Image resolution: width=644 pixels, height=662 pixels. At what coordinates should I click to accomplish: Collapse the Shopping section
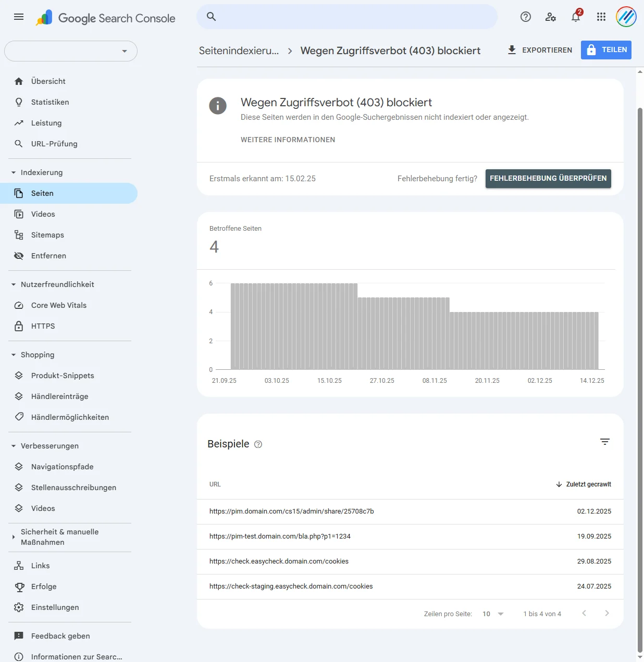[x=14, y=355]
